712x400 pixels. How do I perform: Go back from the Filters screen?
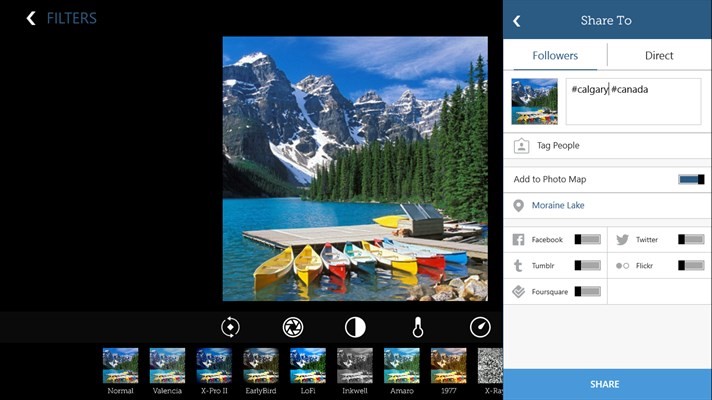32,18
